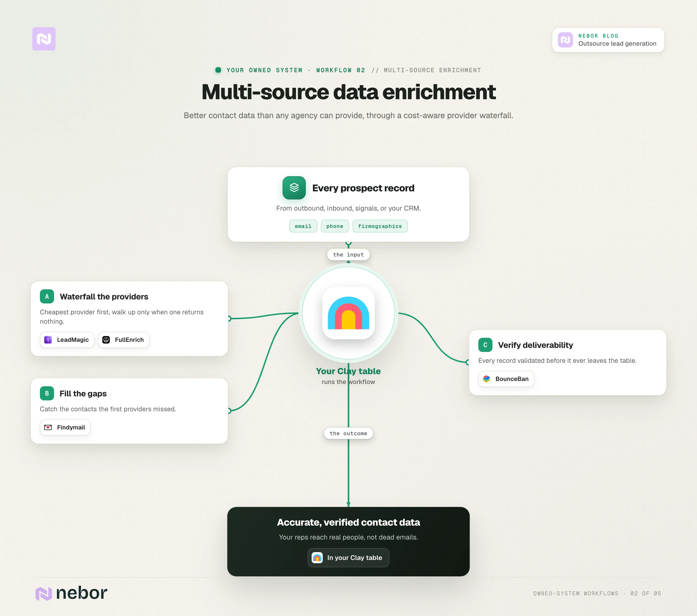Viewport: 697px width, 616px height.
Task: Click the Waterfall the providers heading
Action: (x=104, y=297)
